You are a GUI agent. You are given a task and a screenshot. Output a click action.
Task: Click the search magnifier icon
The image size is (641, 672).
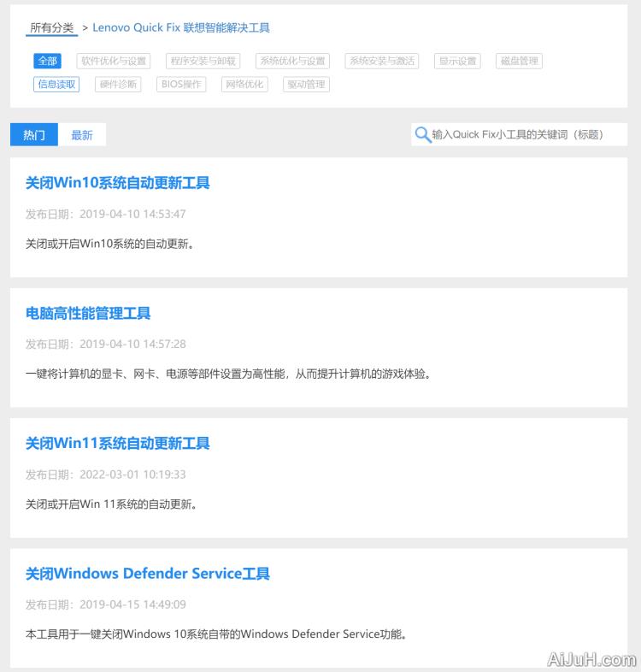(x=422, y=134)
